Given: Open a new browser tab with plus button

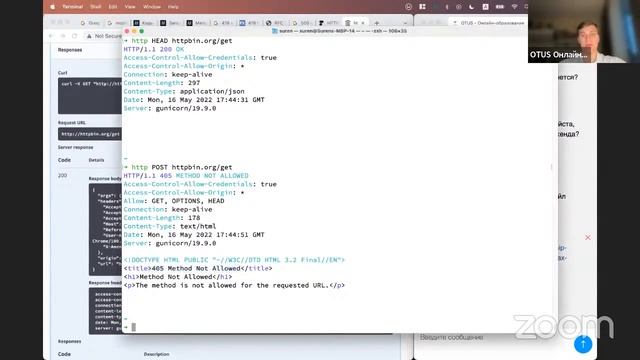Looking at the screenshot, I should click(377, 23).
